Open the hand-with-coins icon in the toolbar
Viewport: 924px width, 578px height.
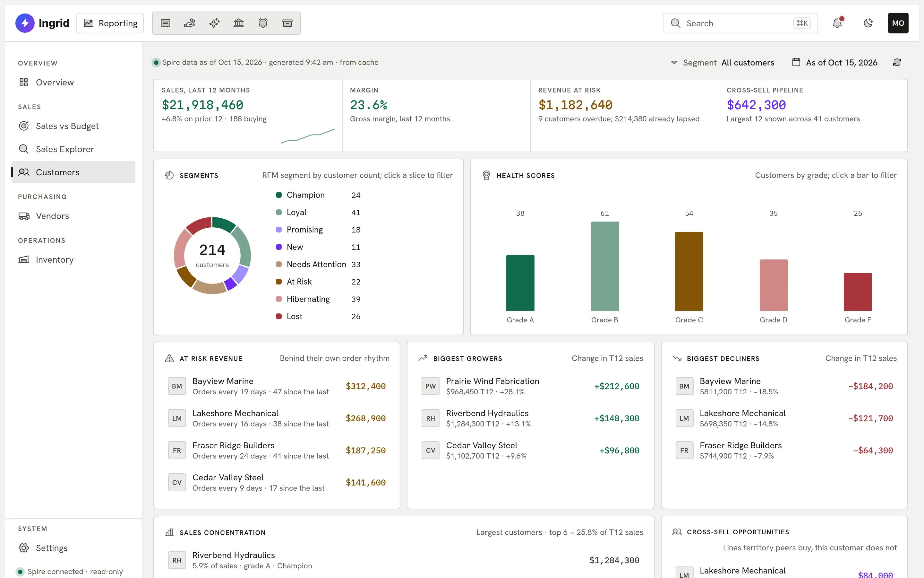tap(190, 23)
